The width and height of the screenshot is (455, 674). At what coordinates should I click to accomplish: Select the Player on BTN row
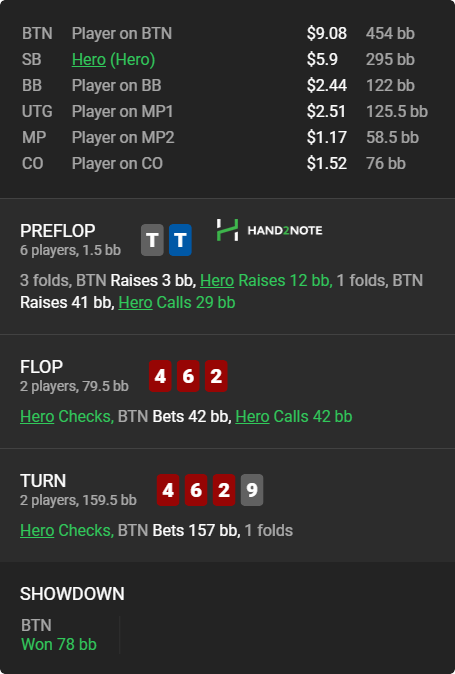pos(227,34)
